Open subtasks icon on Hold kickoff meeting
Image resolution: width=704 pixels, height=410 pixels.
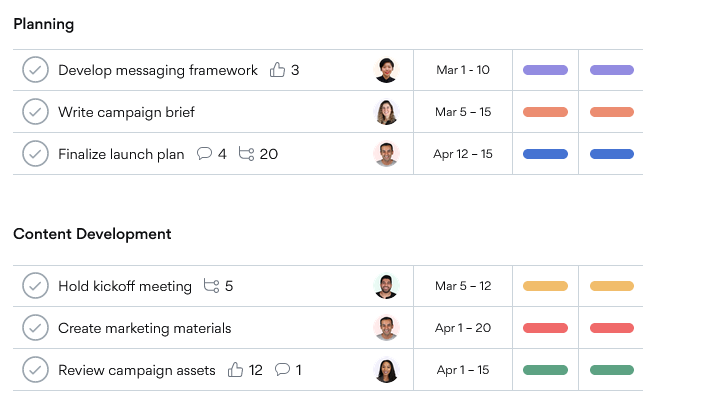211,286
